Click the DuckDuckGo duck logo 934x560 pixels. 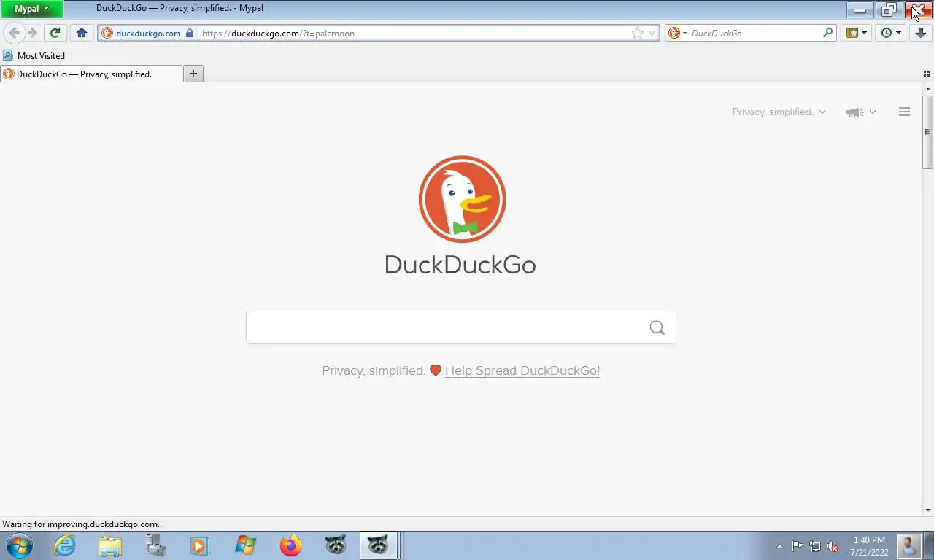coord(462,198)
